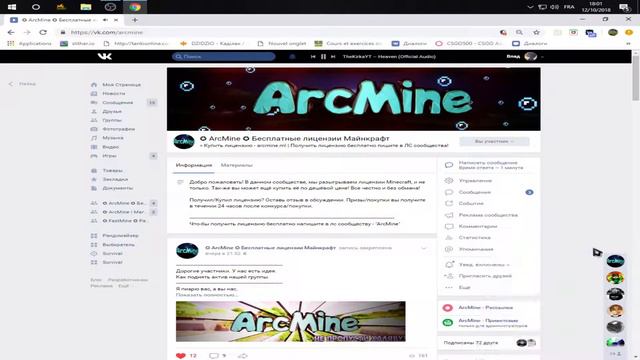Bookmark this page with star icon

[536, 32]
